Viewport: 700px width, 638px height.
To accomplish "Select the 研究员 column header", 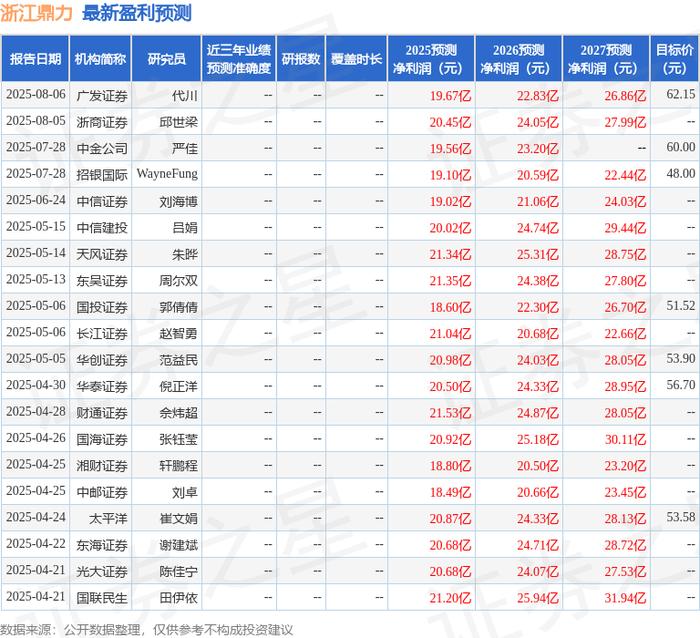I will [167, 59].
